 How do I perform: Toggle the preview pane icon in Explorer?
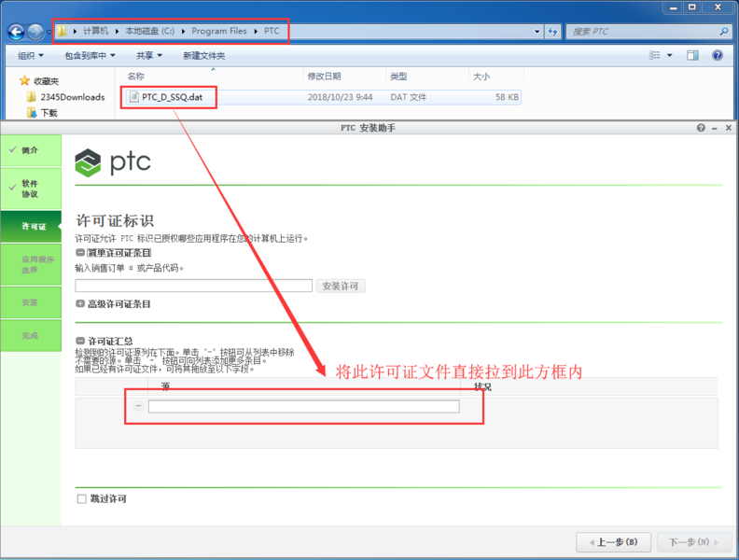click(692, 56)
